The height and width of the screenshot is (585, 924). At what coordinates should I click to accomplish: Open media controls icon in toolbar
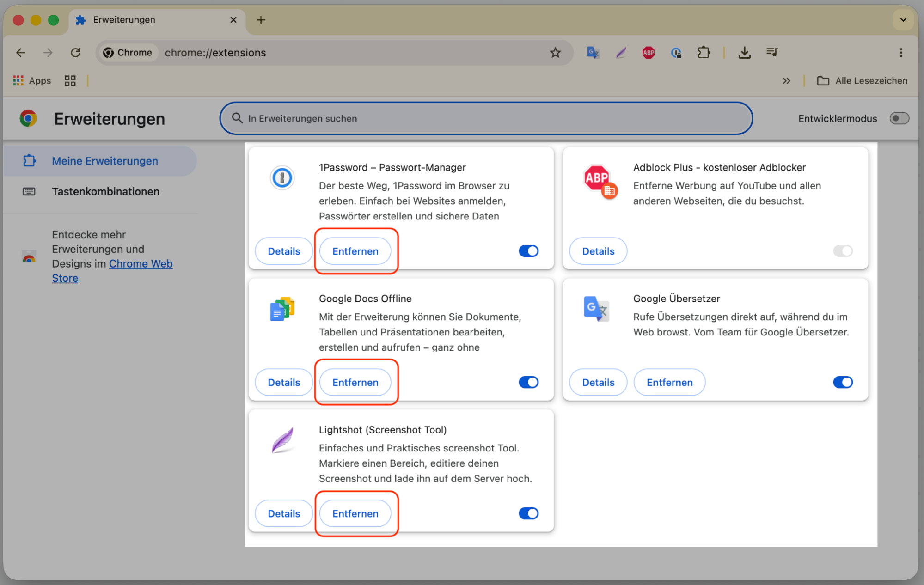(772, 52)
